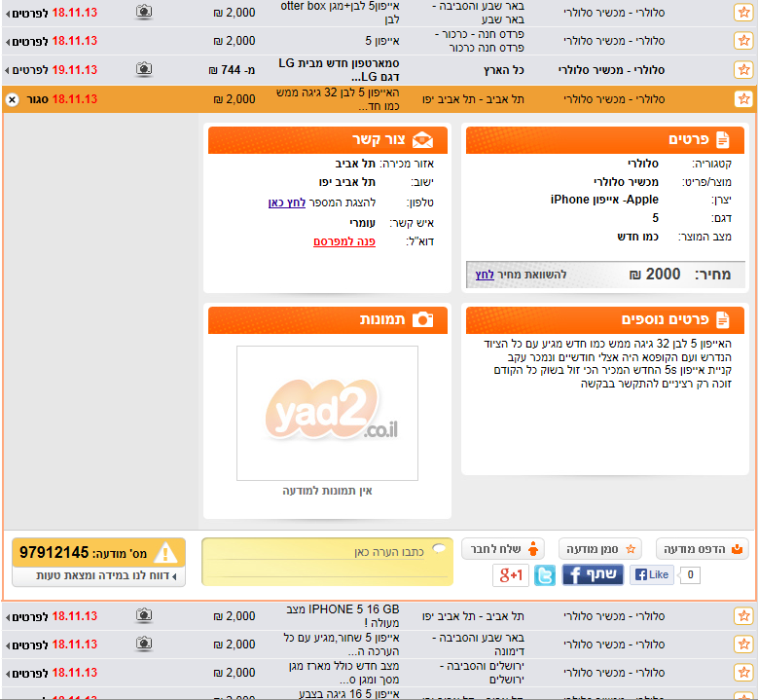
Task: Click camera icon on LG smartphone row
Action: tap(144, 70)
